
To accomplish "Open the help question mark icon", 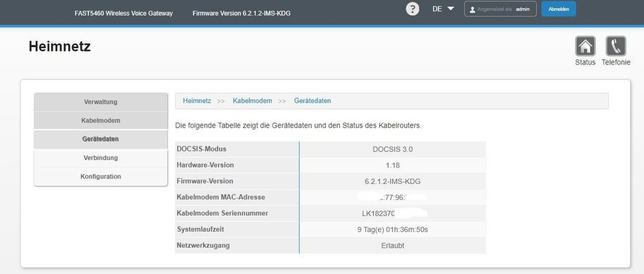I will pyautogui.click(x=413, y=8).
